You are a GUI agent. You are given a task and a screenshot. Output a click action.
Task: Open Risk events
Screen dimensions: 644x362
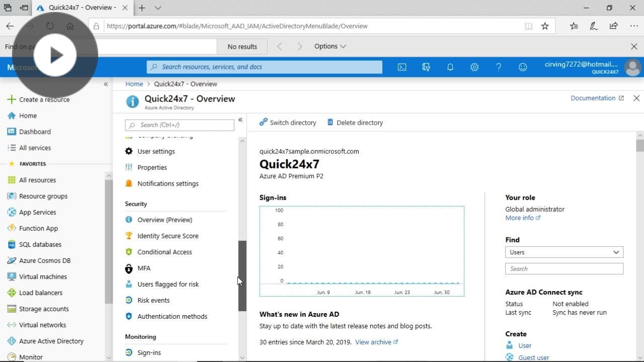pos(147,300)
